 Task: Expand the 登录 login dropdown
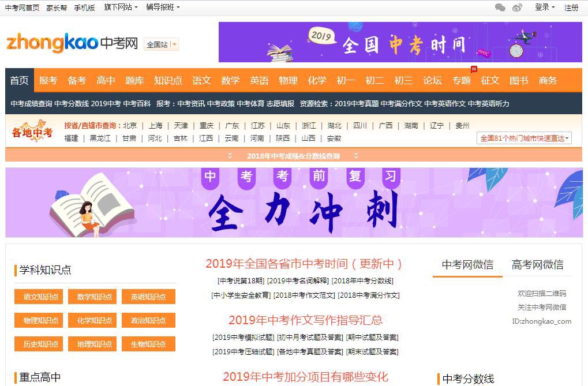click(544, 8)
